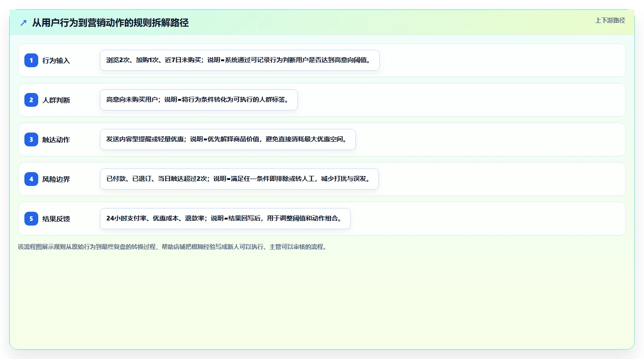Select the 人群判断 step label
Viewport: 644px width, 359px height.
56,100
